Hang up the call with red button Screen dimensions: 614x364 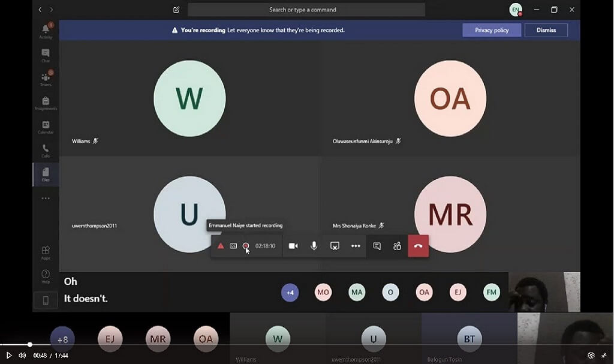coord(418,246)
